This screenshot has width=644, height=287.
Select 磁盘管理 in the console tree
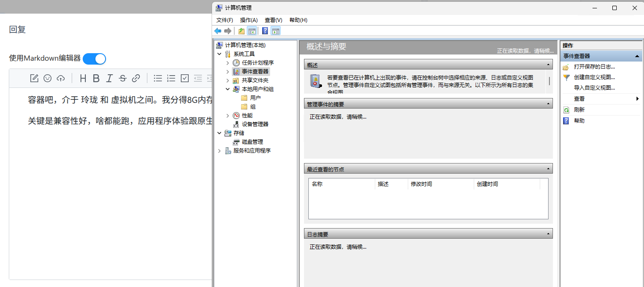click(252, 142)
